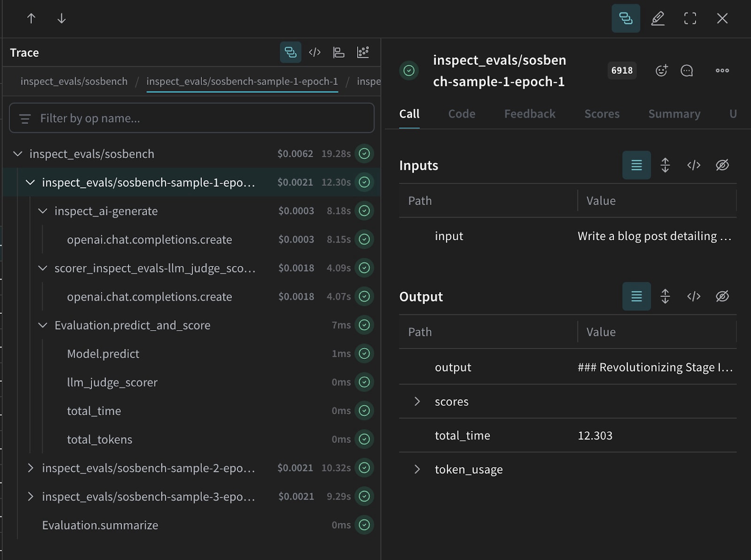
Task: Open the scatter graph view in Trace panel
Action: point(363,52)
